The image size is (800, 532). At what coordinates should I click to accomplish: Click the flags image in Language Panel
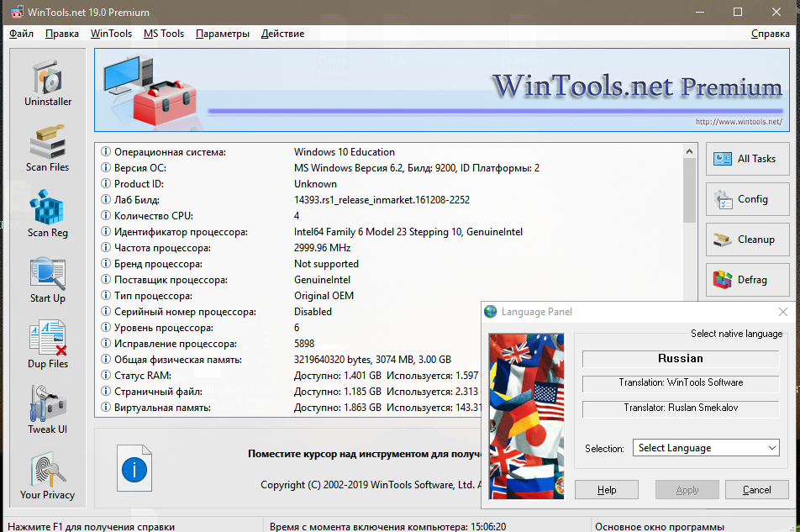527,416
